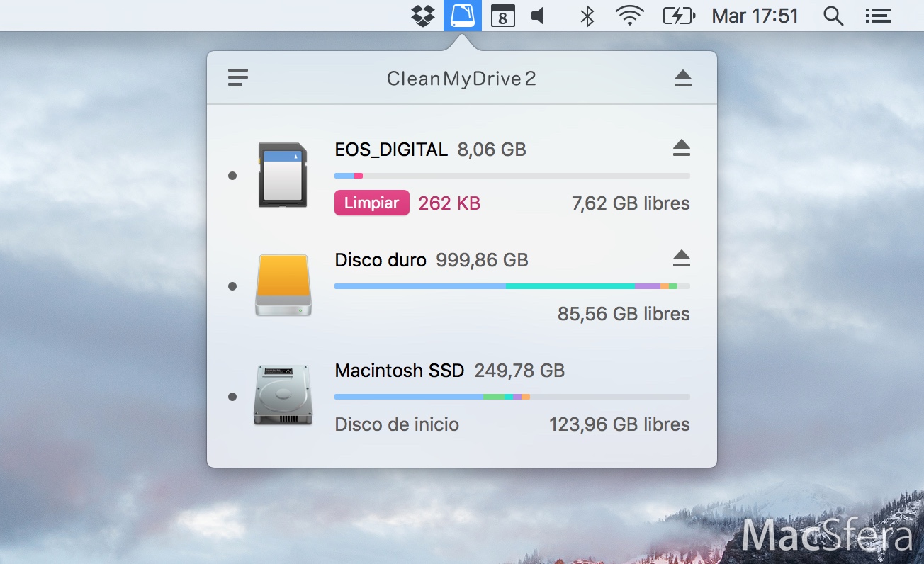The image size is (924, 564).
Task: Click the Disco de inicio label
Action: point(397,424)
